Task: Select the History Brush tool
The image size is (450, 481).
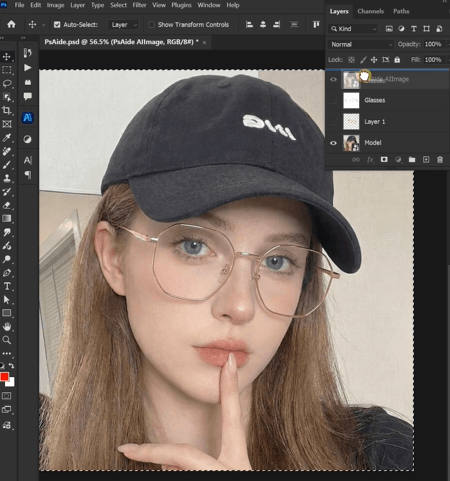Action: click(x=7, y=192)
